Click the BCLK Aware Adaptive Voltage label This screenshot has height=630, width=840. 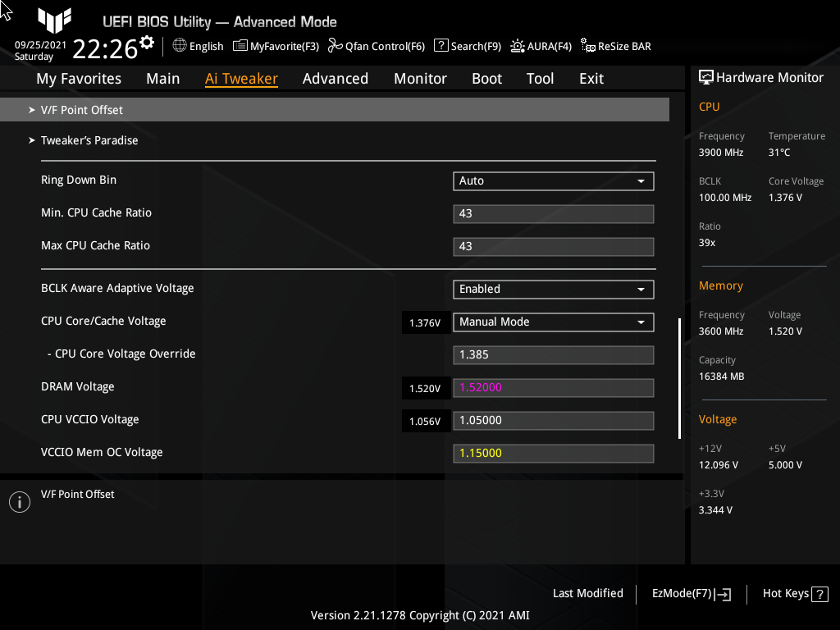[x=117, y=288]
